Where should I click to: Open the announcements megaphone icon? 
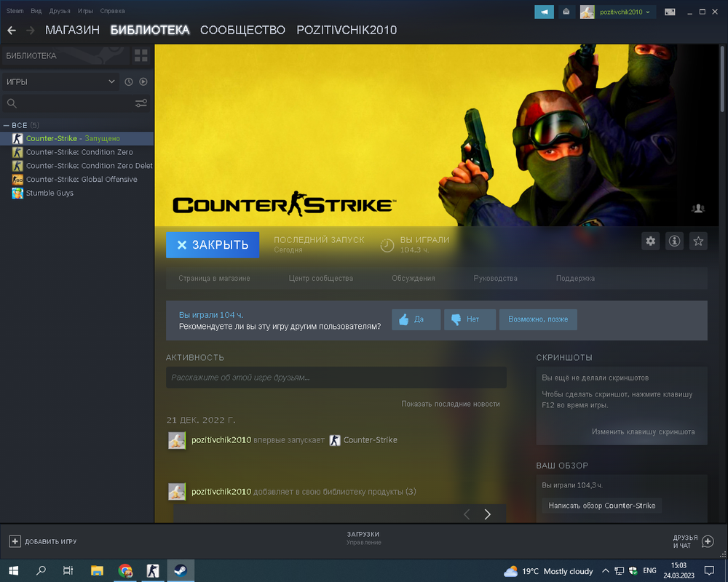[544, 12]
